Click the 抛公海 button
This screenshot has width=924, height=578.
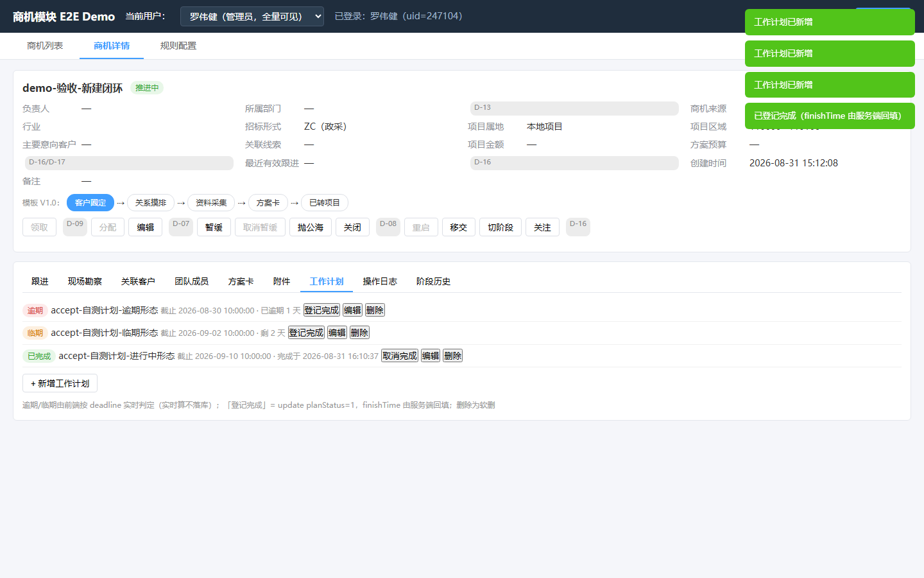(x=311, y=227)
